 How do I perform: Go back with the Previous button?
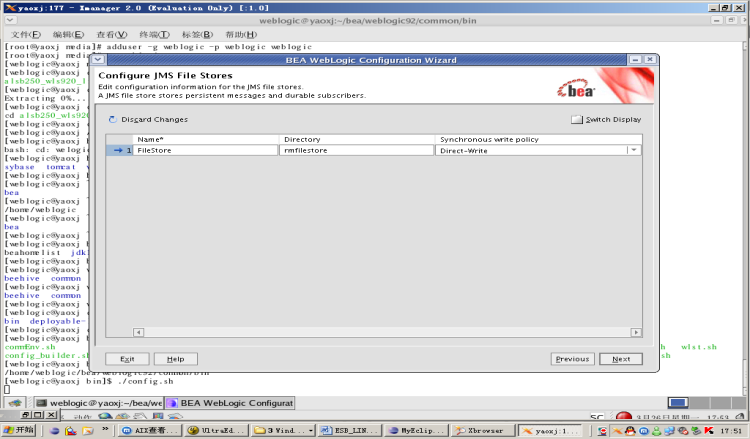coord(573,359)
